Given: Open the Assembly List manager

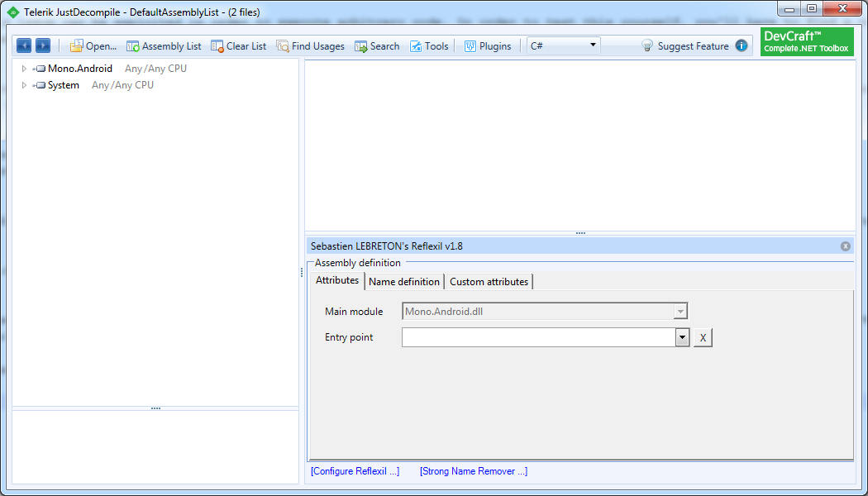Looking at the screenshot, I should 164,46.
